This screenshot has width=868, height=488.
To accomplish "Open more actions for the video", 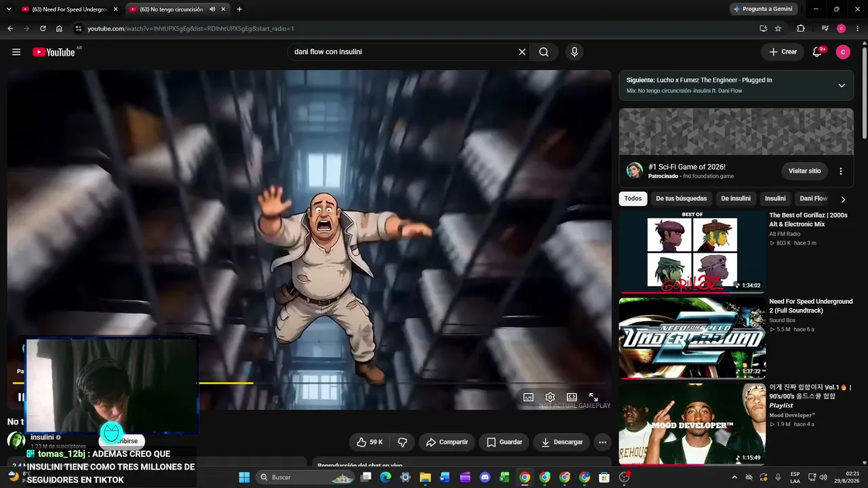I will (602, 442).
